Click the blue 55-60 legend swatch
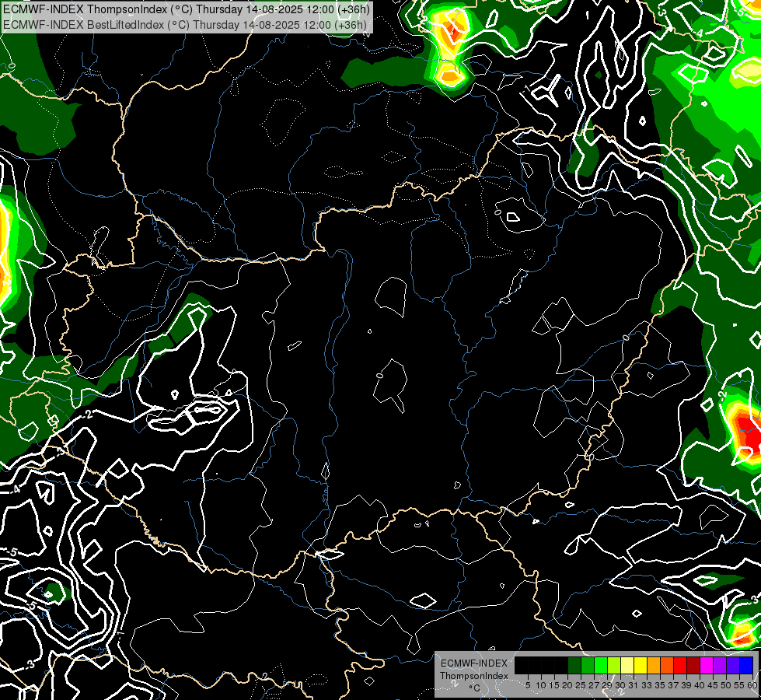Viewport: 761px width, 700px height. click(746, 665)
